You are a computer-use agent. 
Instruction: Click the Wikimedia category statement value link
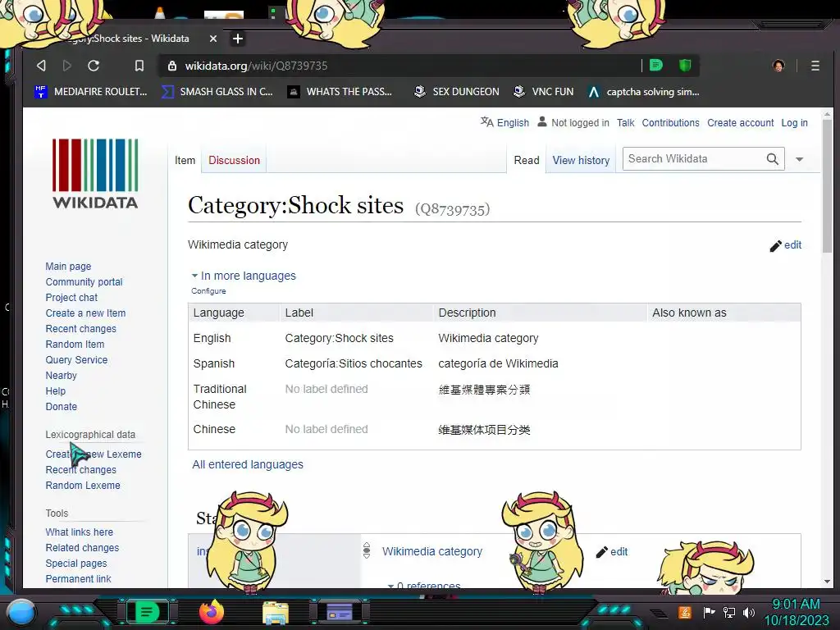coord(431,551)
